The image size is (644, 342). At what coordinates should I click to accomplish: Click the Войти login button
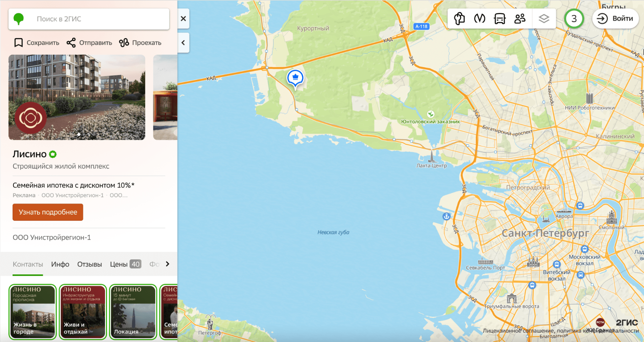[616, 19]
